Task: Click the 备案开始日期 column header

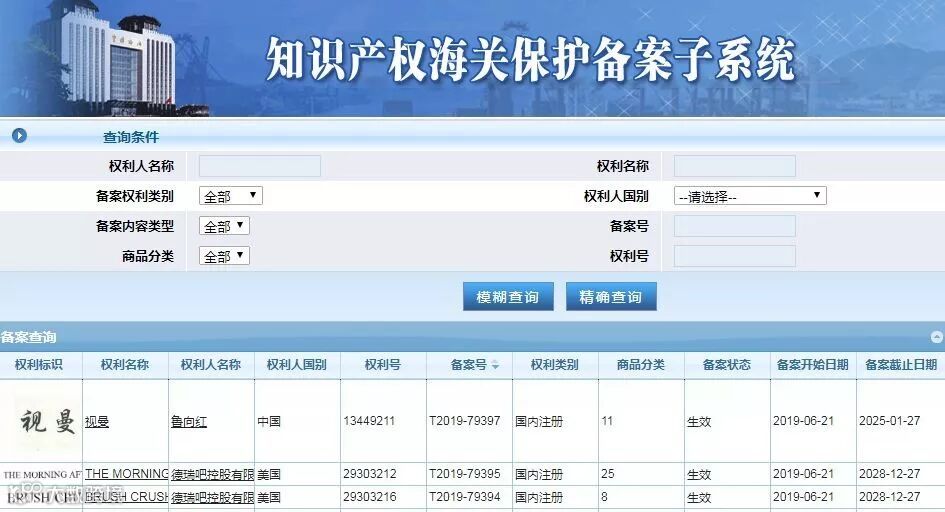Action: [x=812, y=364]
